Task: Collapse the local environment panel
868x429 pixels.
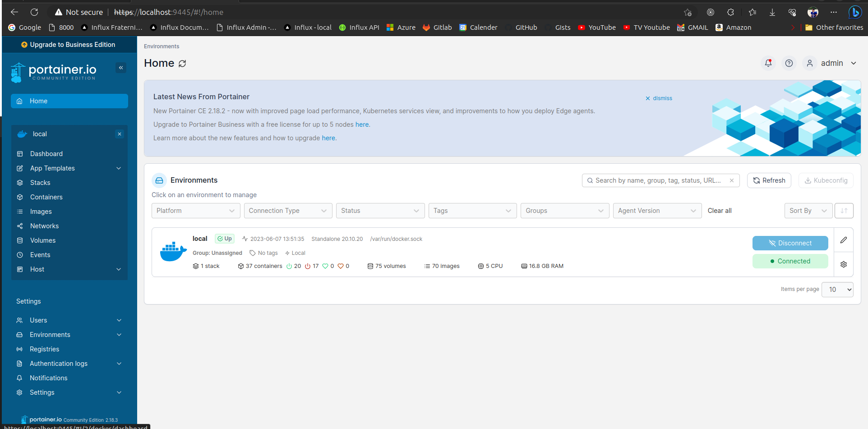Action: click(x=119, y=134)
